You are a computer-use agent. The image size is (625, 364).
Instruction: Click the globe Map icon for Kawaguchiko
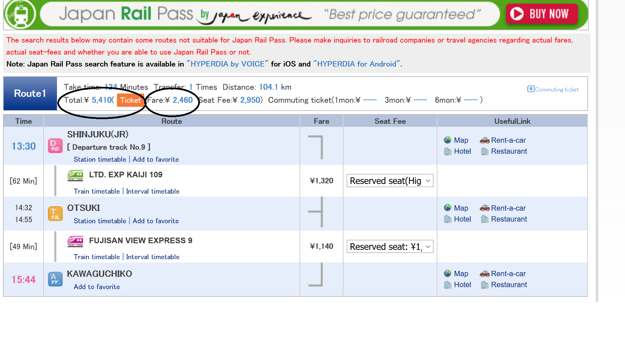tap(447, 273)
